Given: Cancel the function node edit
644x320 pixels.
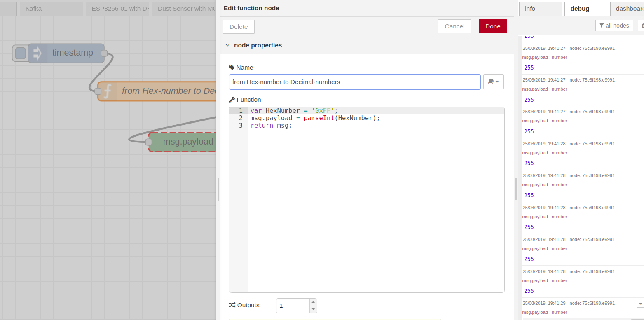Looking at the screenshot, I should click(x=454, y=26).
